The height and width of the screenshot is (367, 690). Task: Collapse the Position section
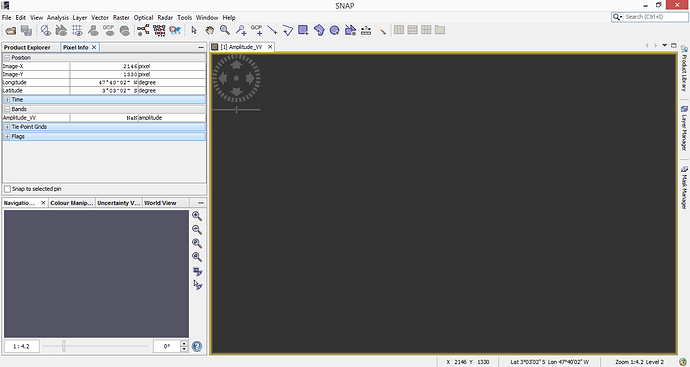(7, 58)
